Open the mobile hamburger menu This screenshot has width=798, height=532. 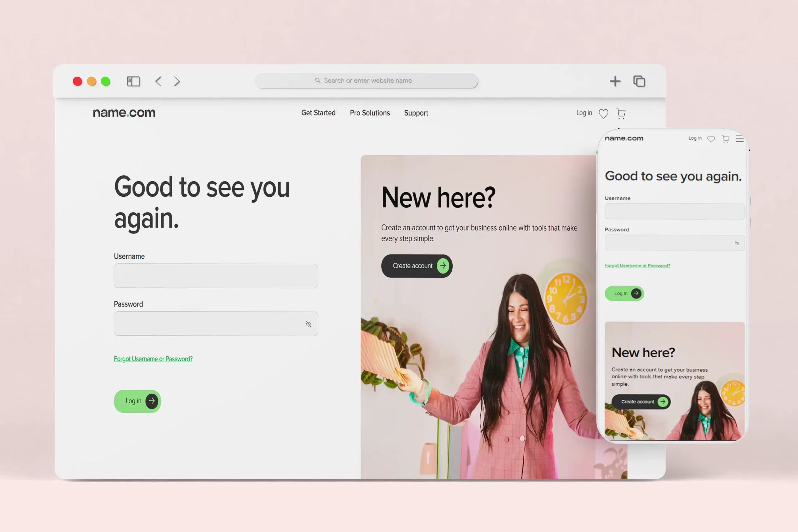tap(740, 139)
